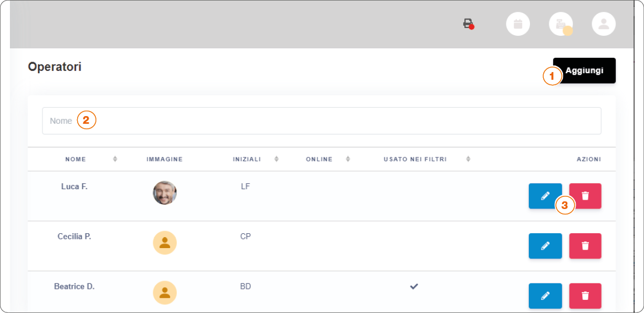Sort table by Nome column arrows
This screenshot has height=313, width=644.
(115, 160)
